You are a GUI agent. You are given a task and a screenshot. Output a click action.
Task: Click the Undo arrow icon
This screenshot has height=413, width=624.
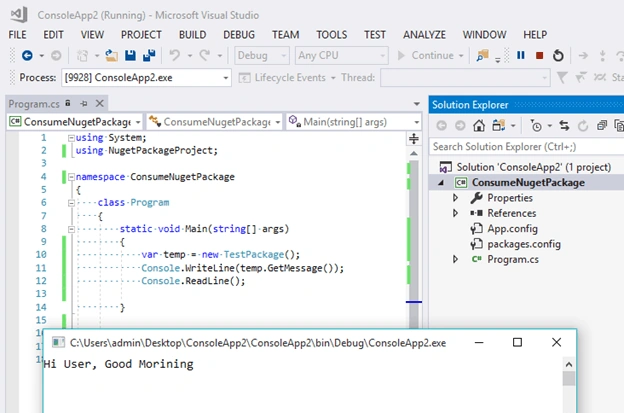175,55
